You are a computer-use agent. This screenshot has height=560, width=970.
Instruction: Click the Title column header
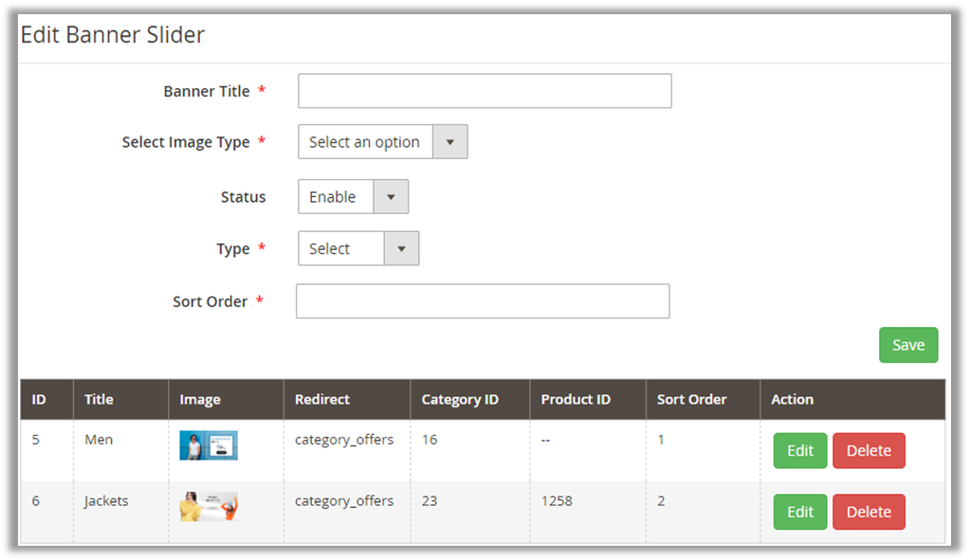pos(99,400)
